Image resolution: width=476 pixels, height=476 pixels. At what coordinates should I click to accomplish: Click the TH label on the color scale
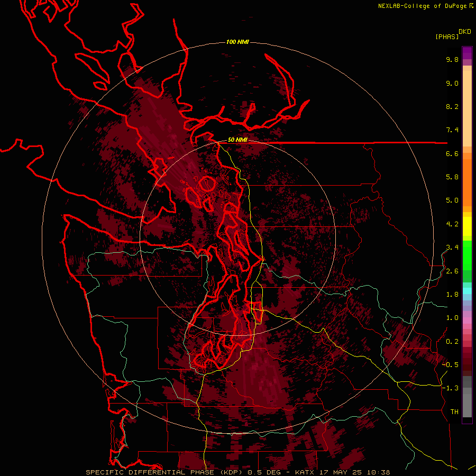(x=454, y=412)
